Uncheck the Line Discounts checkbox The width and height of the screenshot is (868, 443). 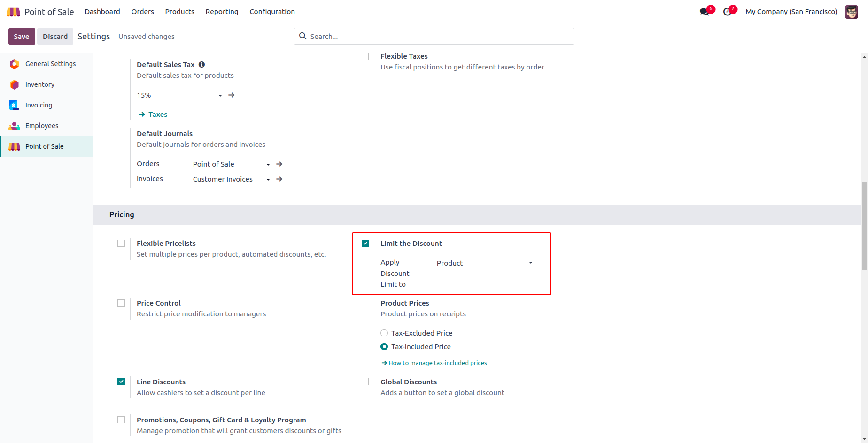click(121, 382)
